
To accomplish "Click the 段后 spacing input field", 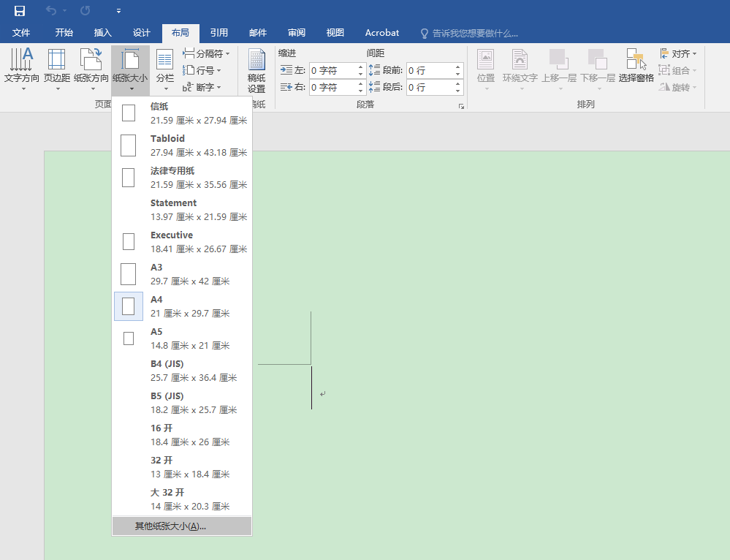I will pos(430,87).
